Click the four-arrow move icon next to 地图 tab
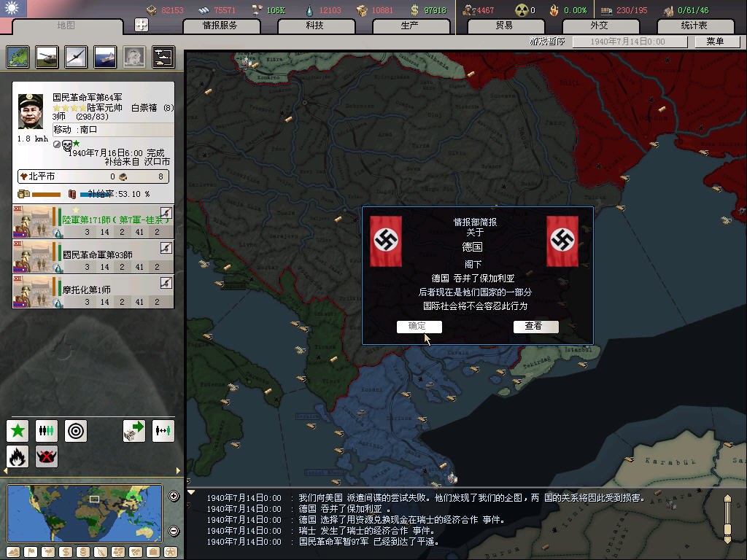This screenshot has height=560, width=747. click(x=142, y=25)
